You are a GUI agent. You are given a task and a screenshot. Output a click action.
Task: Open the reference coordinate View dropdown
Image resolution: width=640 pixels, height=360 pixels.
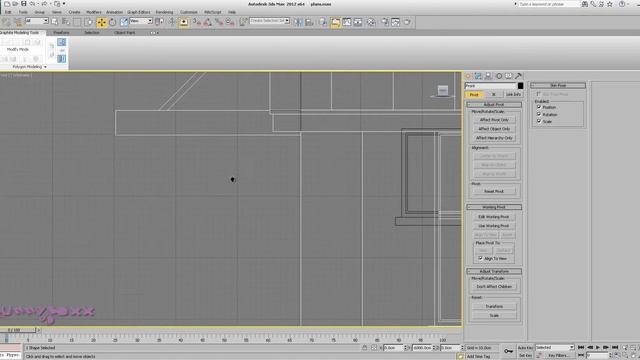(x=141, y=21)
